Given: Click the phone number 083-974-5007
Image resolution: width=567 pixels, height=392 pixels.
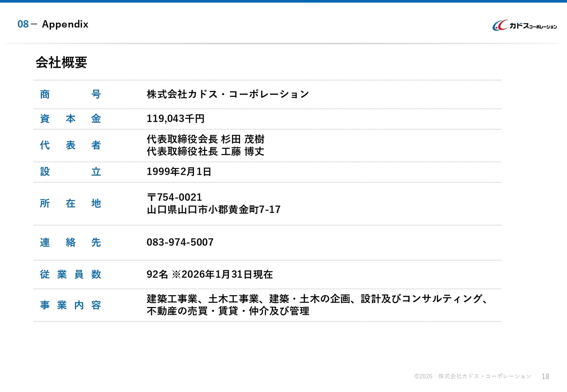Looking at the screenshot, I should click(180, 242).
